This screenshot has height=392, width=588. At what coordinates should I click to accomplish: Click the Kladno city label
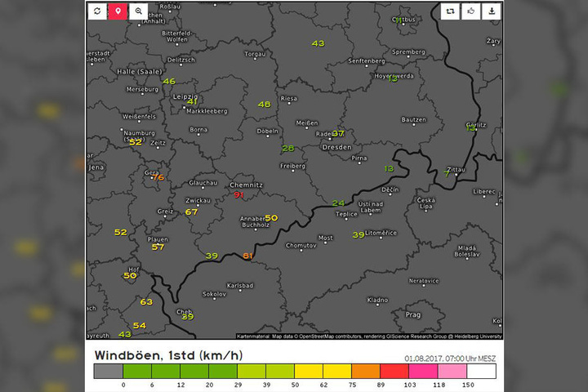(377, 300)
